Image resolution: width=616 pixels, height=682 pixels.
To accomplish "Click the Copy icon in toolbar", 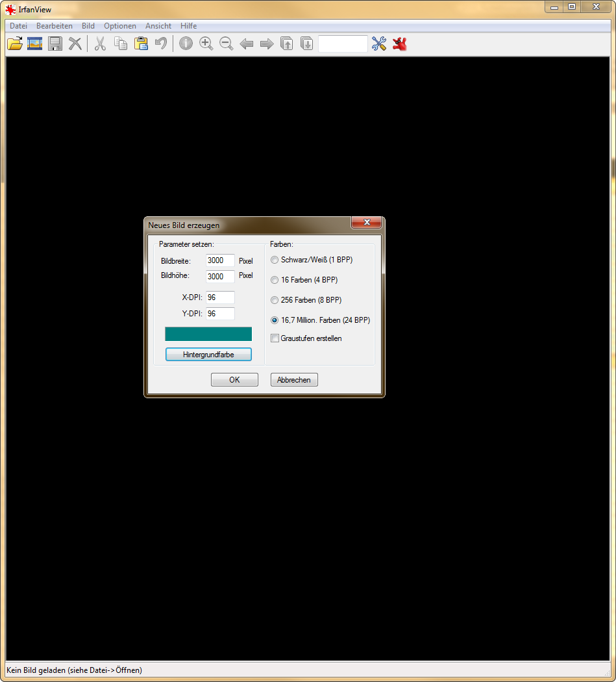I will (x=121, y=44).
